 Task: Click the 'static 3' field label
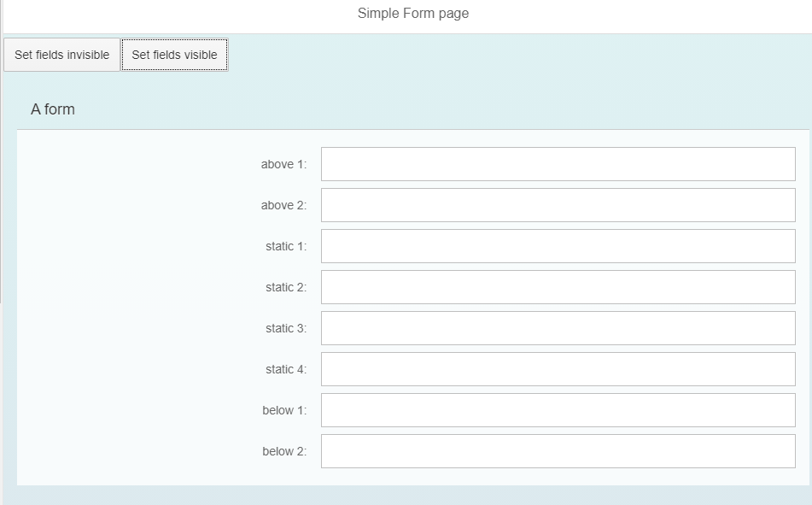tap(285, 328)
